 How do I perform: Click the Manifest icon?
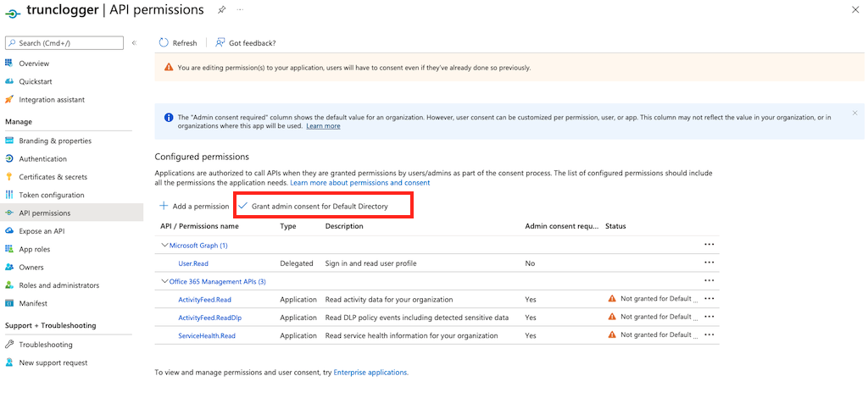pyautogui.click(x=8, y=303)
